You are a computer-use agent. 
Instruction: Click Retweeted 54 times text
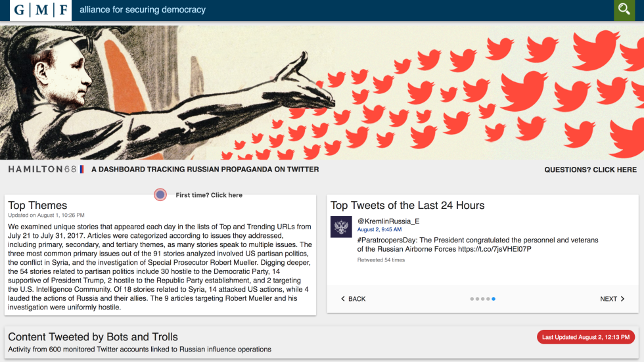(x=380, y=260)
